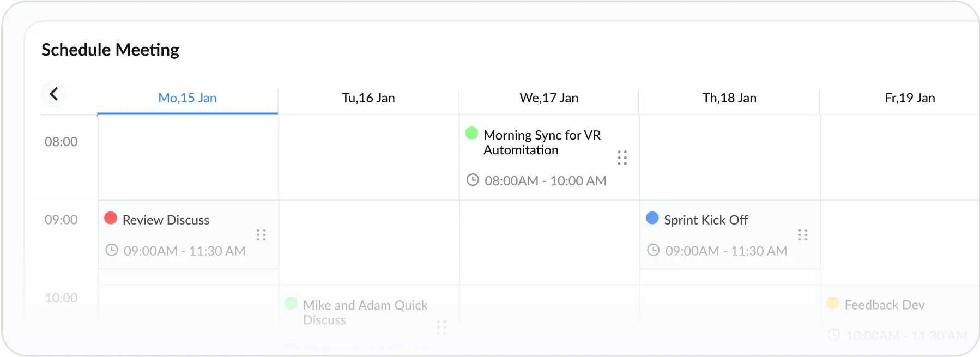Open the Feedback Dev meeting
Screen dimensions: 980x357
click(x=884, y=305)
